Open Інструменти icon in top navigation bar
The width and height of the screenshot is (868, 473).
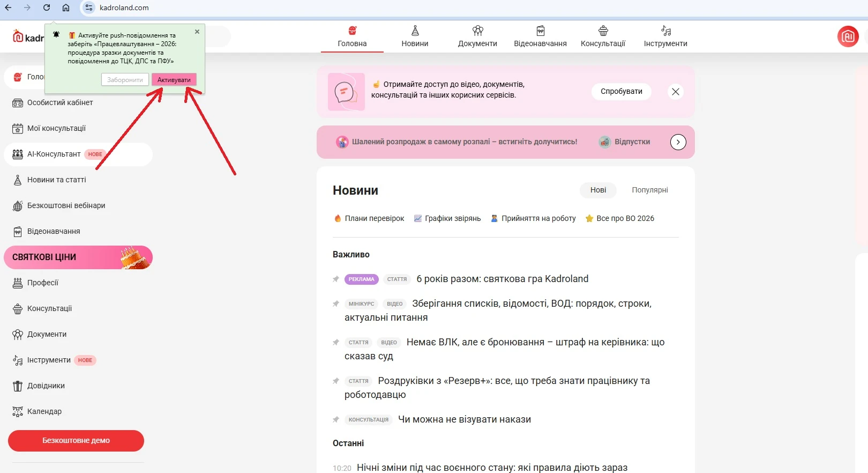[x=665, y=31]
